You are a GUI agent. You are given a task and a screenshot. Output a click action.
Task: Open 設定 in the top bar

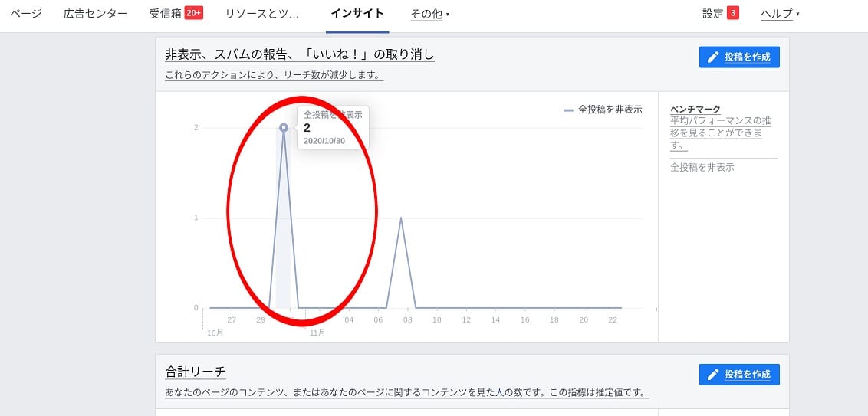tap(712, 14)
